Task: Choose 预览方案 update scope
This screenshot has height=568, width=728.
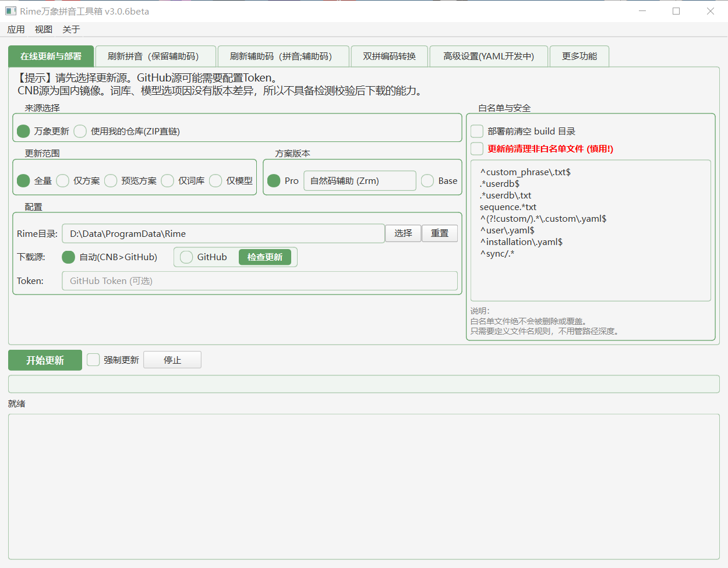Action: (x=130, y=181)
